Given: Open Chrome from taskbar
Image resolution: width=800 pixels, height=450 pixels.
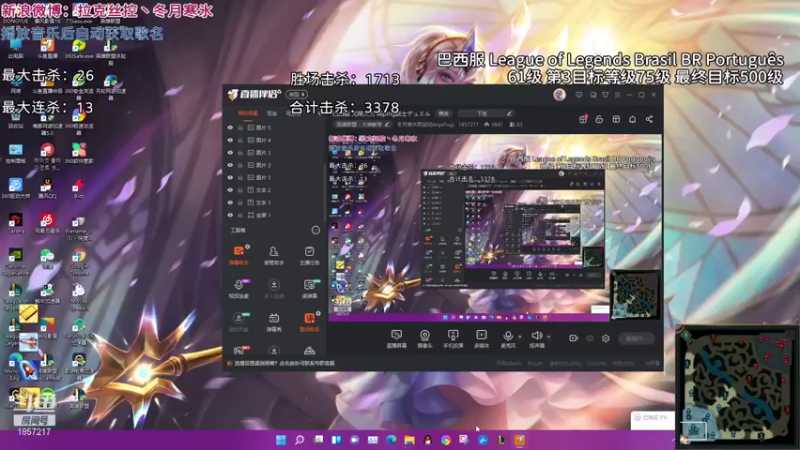Looking at the screenshot, I should [446, 440].
